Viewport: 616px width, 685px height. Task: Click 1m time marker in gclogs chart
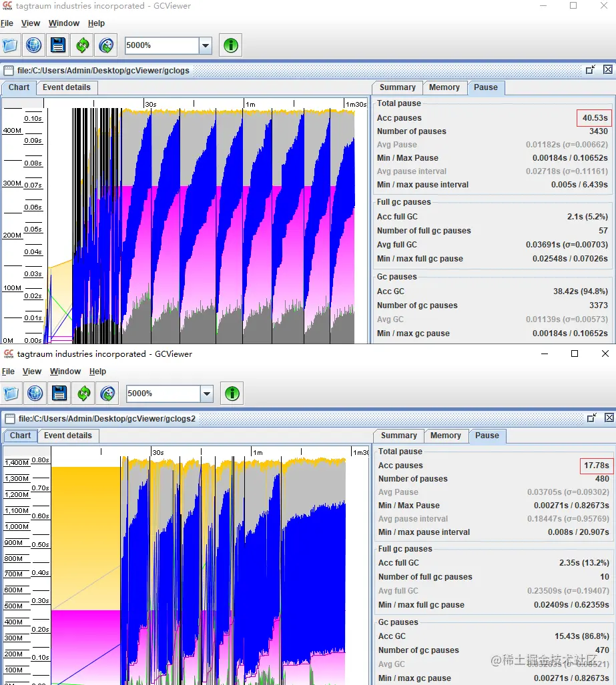[x=250, y=105]
